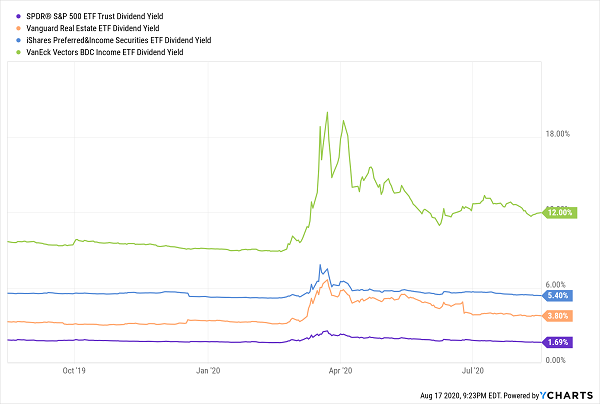
Task: Click the orange Vanguard Real Estate legend dot
Action: pyautogui.click(x=18, y=28)
